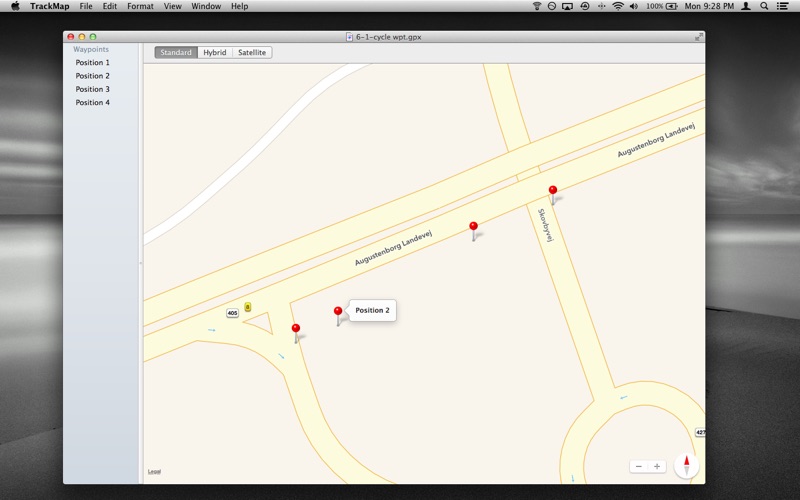
Task: Select Position 2 in waypoints list
Action: tap(92, 76)
